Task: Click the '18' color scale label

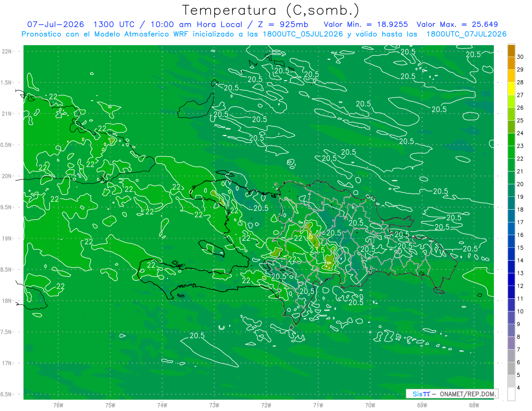Action: pos(520,209)
